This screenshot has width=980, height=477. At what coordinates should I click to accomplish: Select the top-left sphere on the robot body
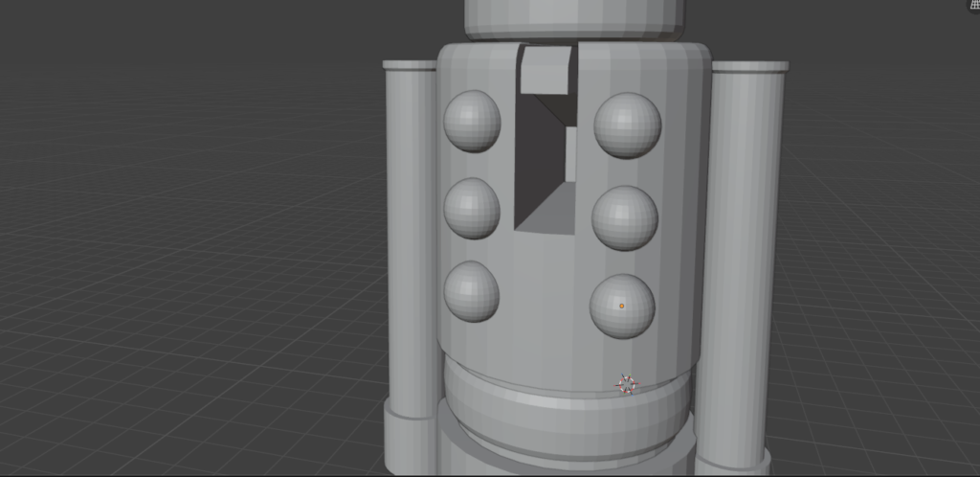(x=472, y=122)
